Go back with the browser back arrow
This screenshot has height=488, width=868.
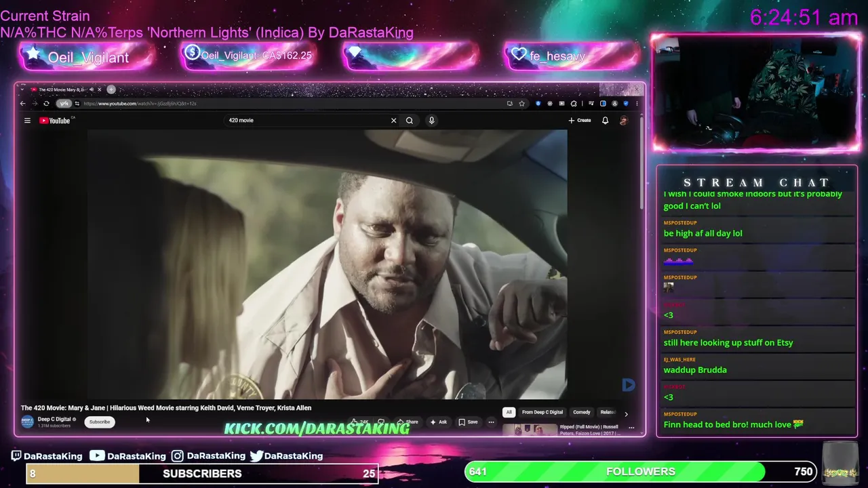click(22, 104)
